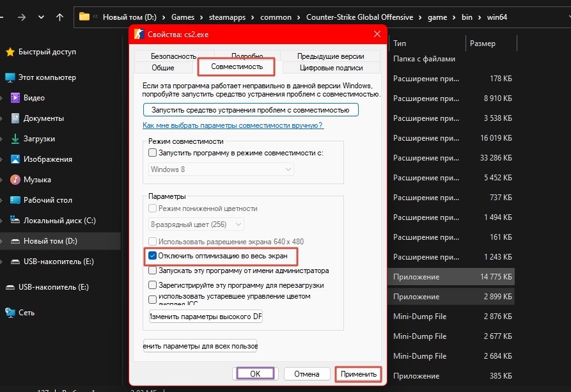Image resolution: width=571 pixels, height=392 pixels.
Task: Click the Применить button
Action: [x=358, y=374]
